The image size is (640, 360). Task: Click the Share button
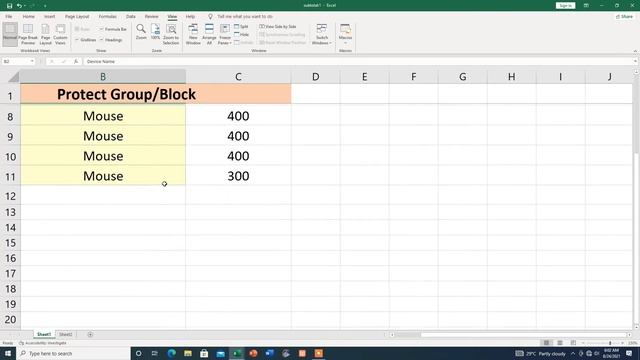[624, 16]
